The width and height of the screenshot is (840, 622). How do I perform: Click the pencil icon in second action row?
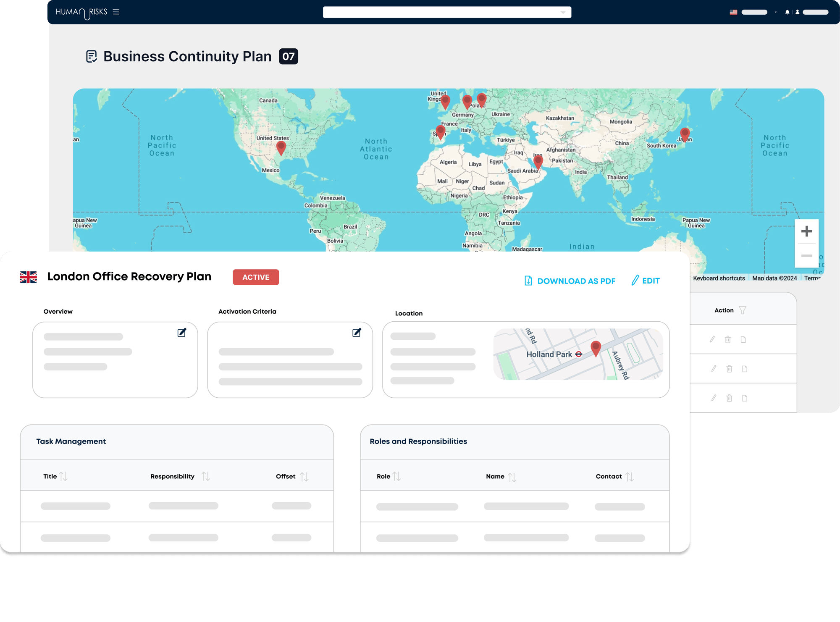point(714,369)
